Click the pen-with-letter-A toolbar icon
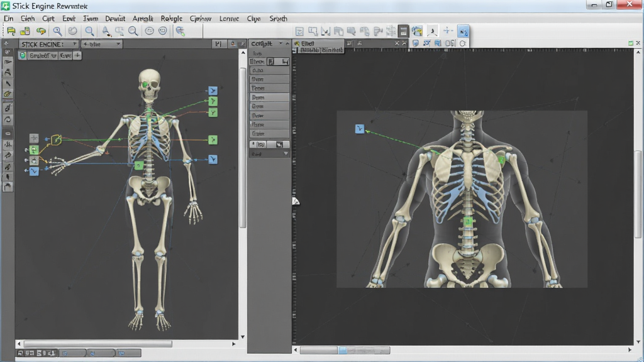 coord(106,31)
